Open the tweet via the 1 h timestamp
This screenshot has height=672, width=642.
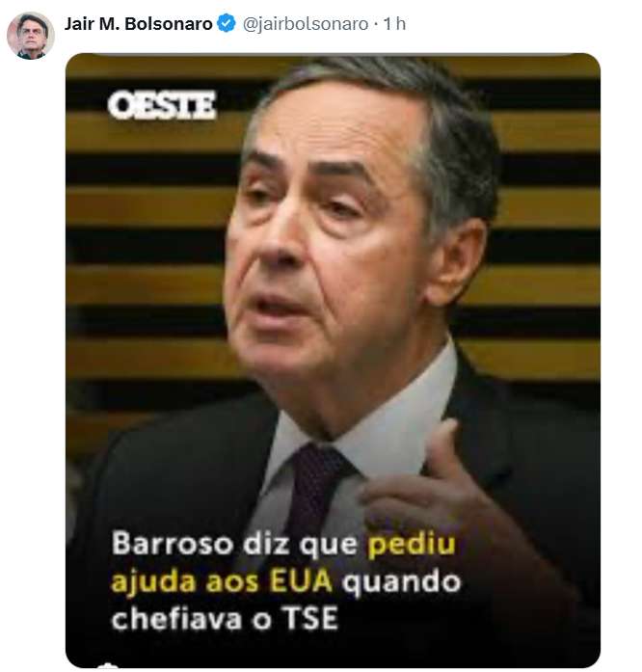click(x=394, y=24)
